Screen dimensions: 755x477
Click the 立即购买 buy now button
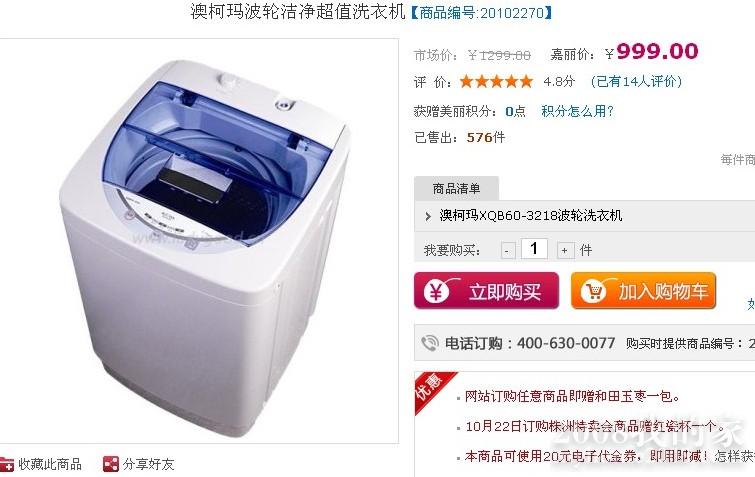click(x=486, y=291)
